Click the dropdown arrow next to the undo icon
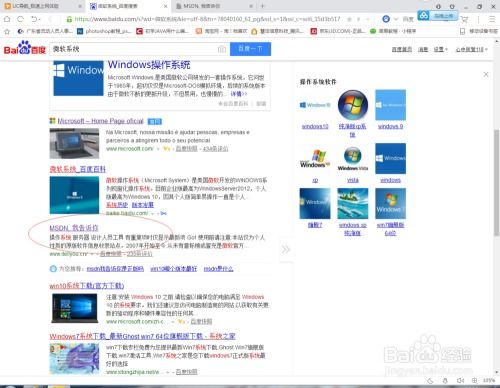The height and width of the screenshot is (388, 500). coord(39,19)
